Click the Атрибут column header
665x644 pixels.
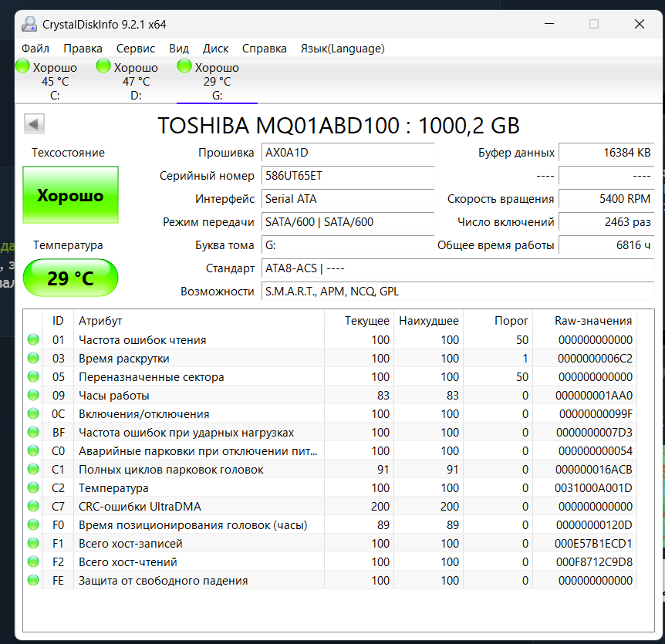(199, 321)
